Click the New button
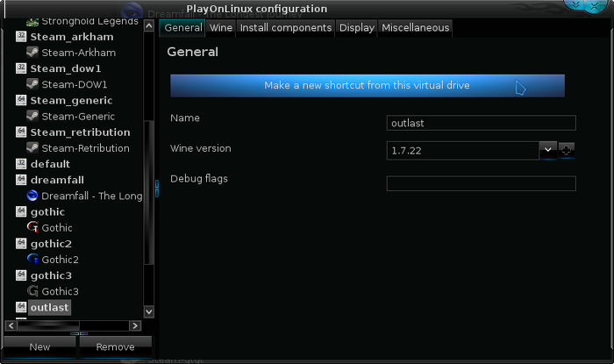614x364 pixels. (x=39, y=346)
